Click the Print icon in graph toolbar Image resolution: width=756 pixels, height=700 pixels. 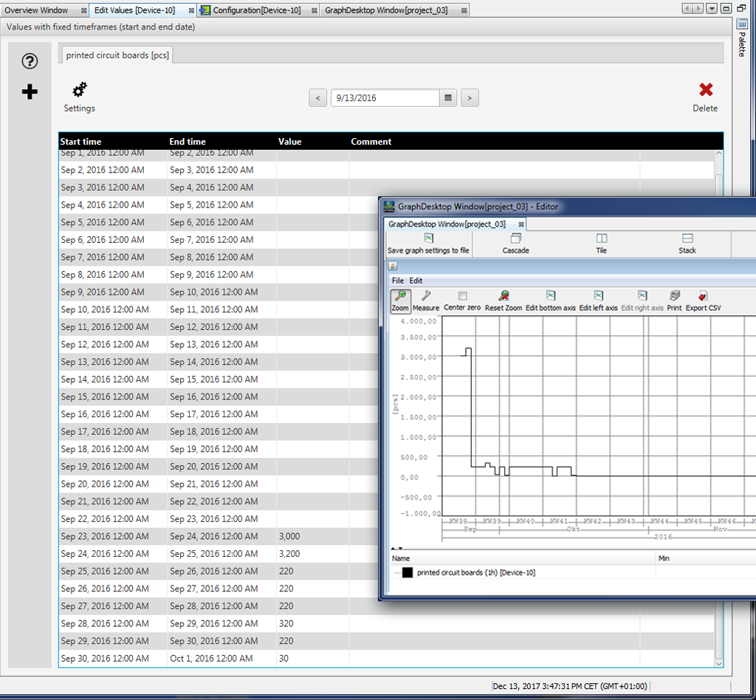674,296
